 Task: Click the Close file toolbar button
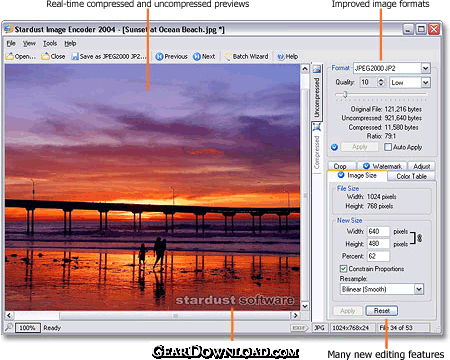(x=53, y=57)
